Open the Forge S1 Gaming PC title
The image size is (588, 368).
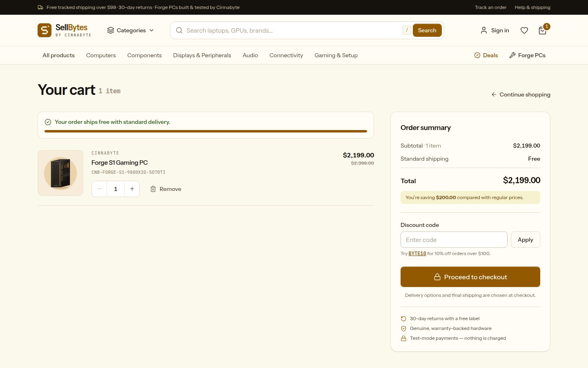point(120,163)
